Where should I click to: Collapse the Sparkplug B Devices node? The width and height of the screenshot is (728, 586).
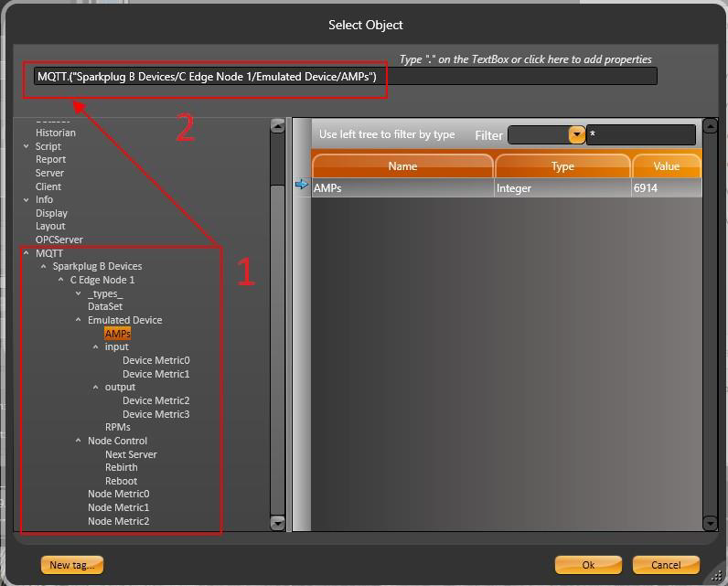(44, 266)
